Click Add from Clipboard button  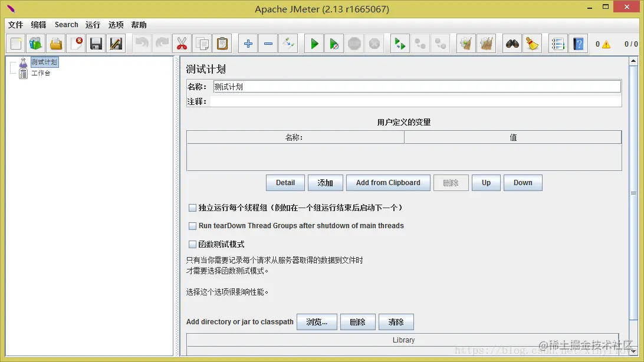(388, 183)
